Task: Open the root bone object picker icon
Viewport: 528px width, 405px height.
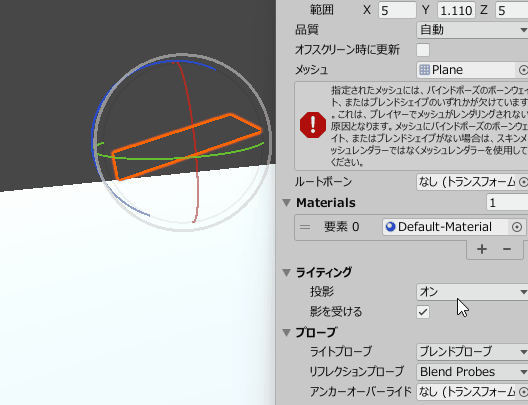Action: click(x=523, y=182)
